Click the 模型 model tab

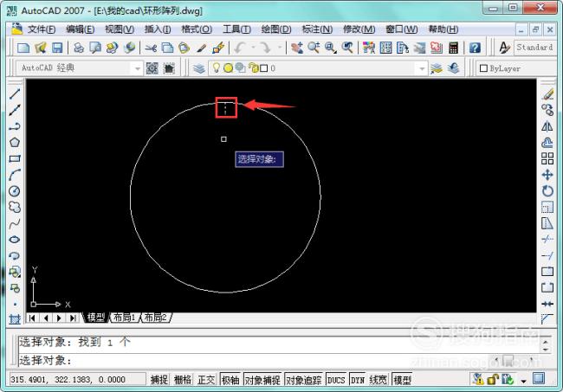tap(95, 318)
